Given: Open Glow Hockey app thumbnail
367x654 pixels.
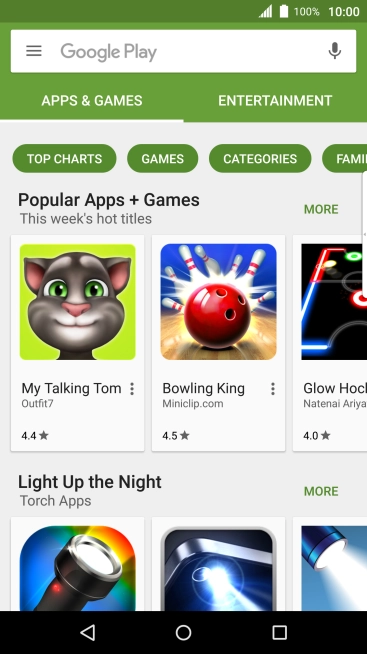Looking at the screenshot, I should [334, 302].
